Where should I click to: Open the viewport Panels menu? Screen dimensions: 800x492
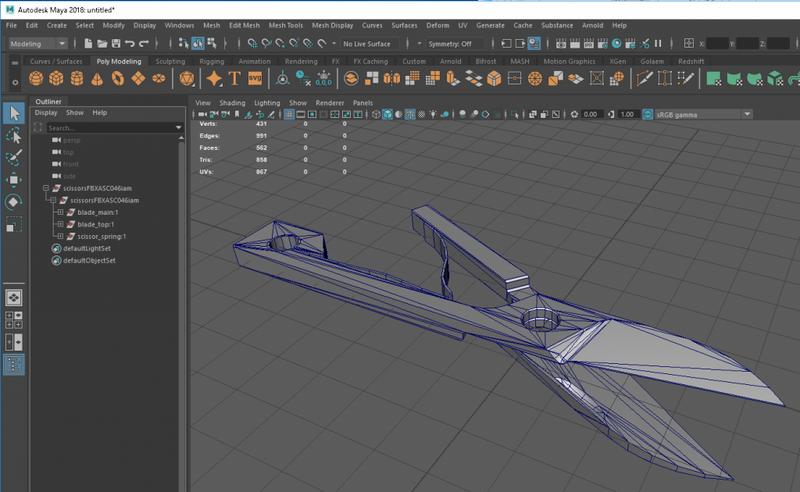pyautogui.click(x=363, y=103)
